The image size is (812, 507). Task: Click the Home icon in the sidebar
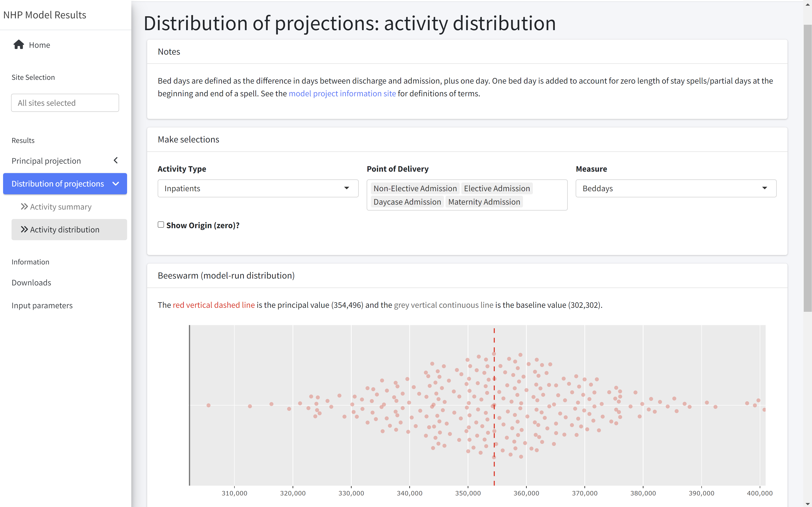click(19, 44)
